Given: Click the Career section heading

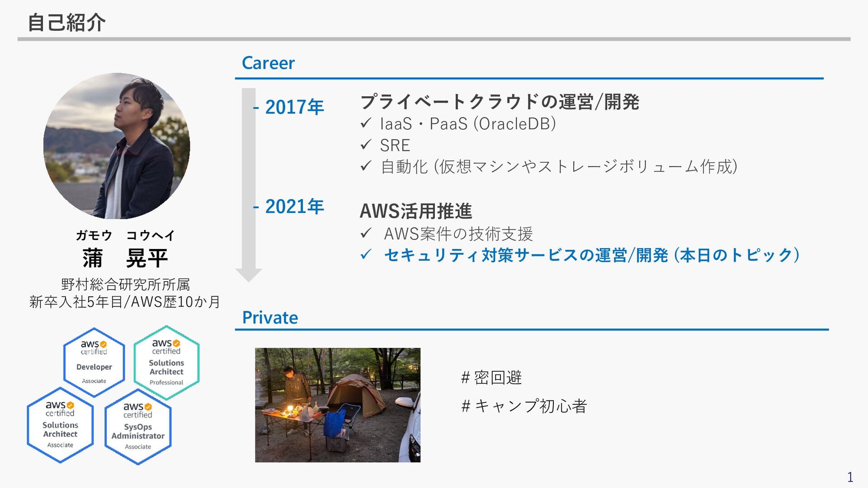Looking at the screenshot, I should (x=268, y=63).
